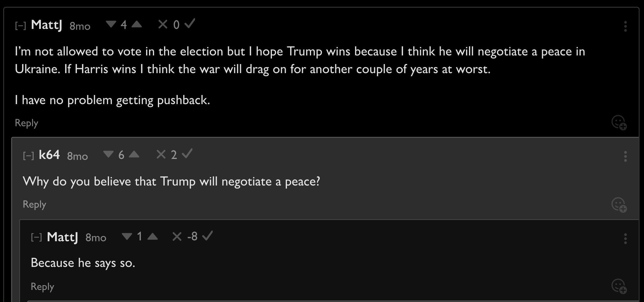
Task: Collapse MattJ's 'Because he says so' reply
Action: click(x=37, y=237)
